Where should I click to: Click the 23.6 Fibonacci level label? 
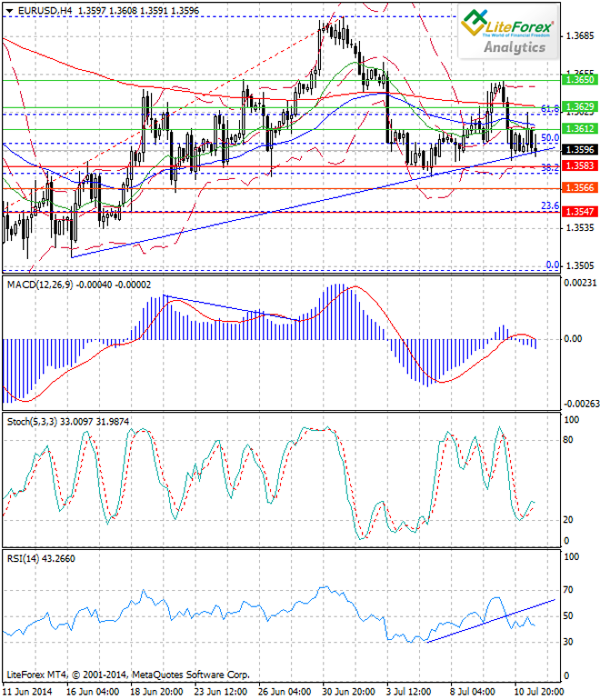pos(550,205)
